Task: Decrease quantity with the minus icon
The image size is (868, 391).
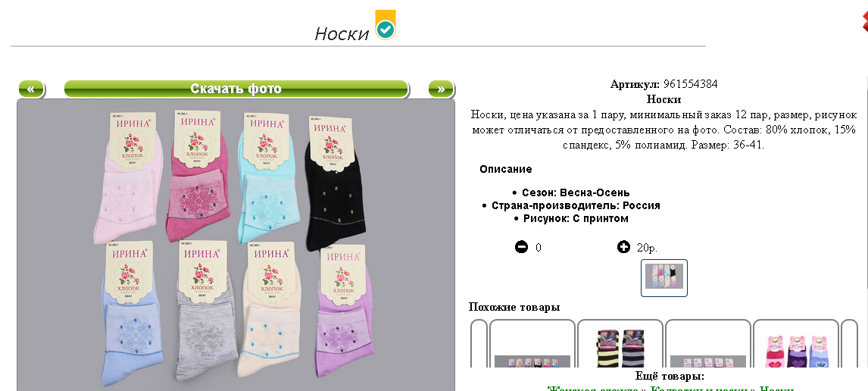Action: (x=521, y=247)
